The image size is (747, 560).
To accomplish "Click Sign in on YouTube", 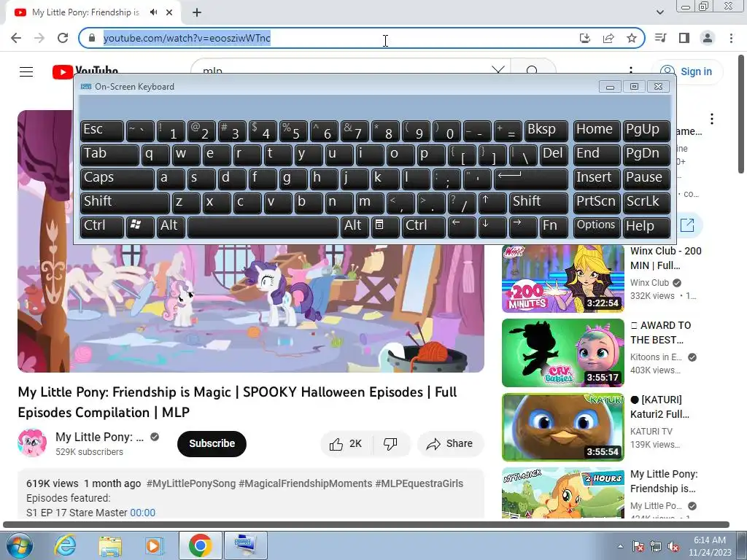I will tap(687, 71).
